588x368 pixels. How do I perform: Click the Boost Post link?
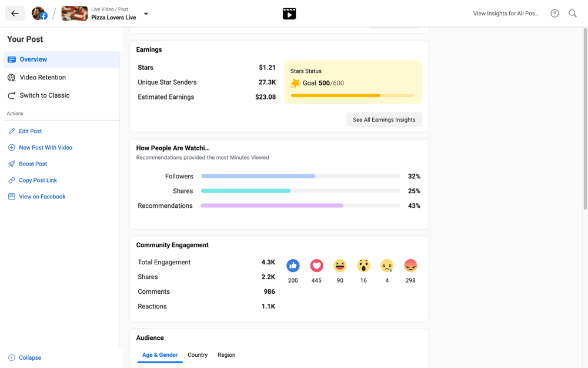tap(33, 164)
